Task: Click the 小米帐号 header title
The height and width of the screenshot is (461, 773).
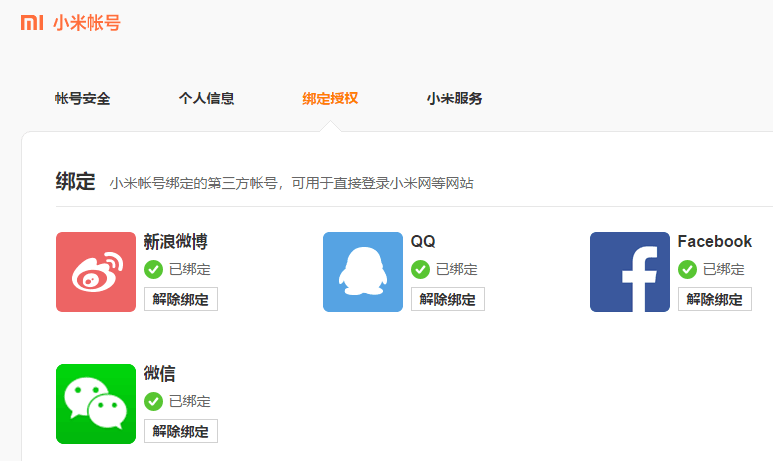Action: coord(87,23)
